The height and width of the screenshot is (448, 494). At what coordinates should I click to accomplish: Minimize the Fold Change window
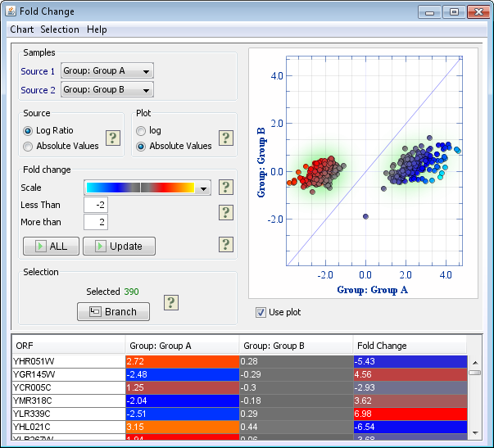coord(429,12)
